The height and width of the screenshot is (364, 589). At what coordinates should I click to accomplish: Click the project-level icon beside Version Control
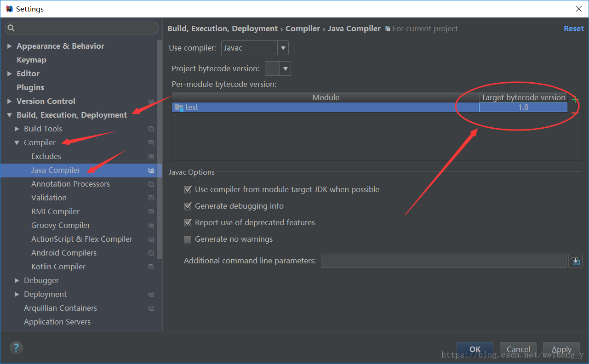(x=151, y=101)
